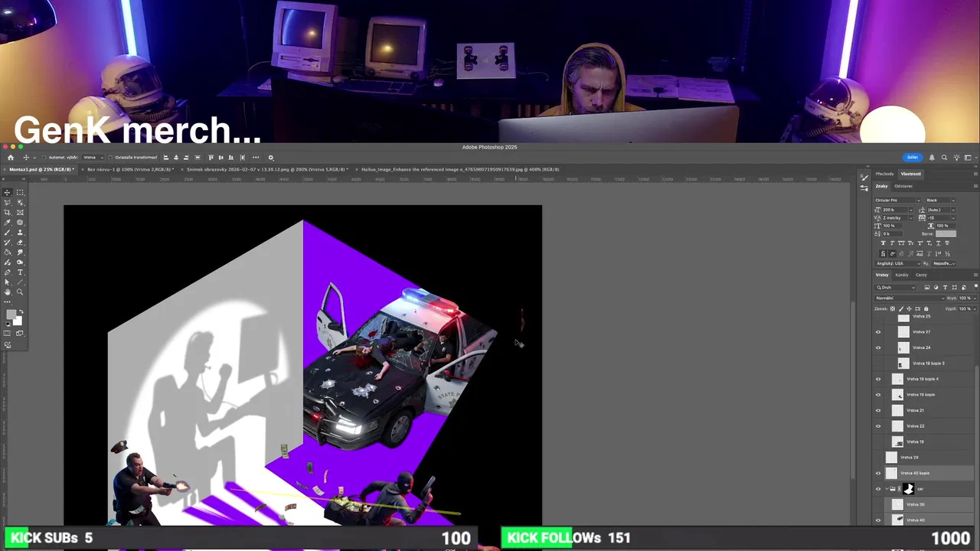Click lock transparent pixels checker icon

tap(893, 308)
